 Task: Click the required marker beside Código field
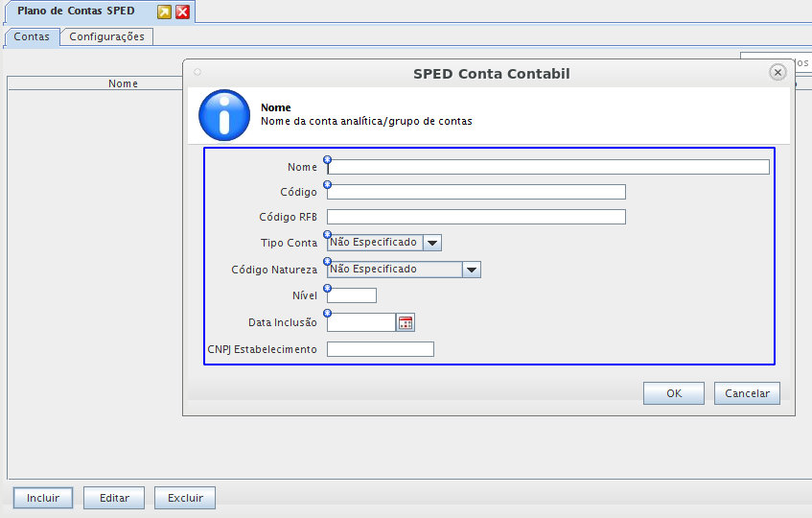tap(327, 184)
